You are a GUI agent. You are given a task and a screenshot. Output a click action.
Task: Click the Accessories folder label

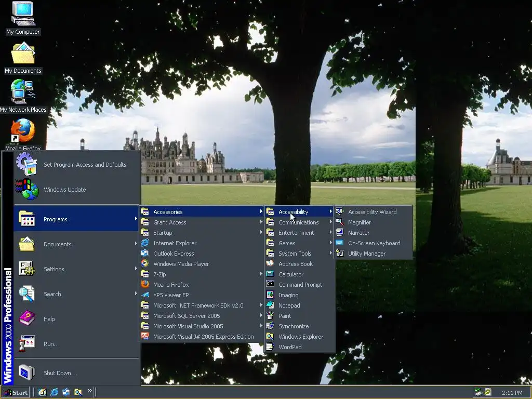(x=168, y=212)
